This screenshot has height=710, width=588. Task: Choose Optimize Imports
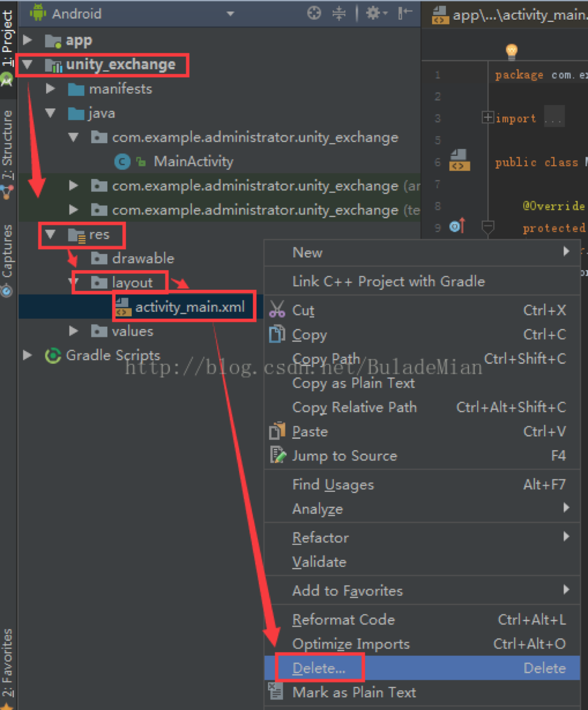point(422,644)
